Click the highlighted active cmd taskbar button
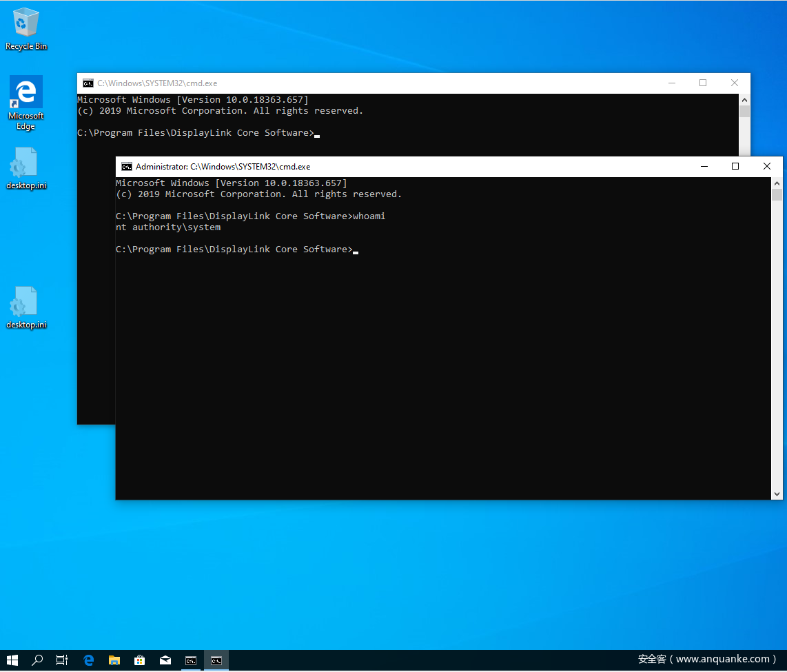Viewport: 787px width, 672px height. 216,660
